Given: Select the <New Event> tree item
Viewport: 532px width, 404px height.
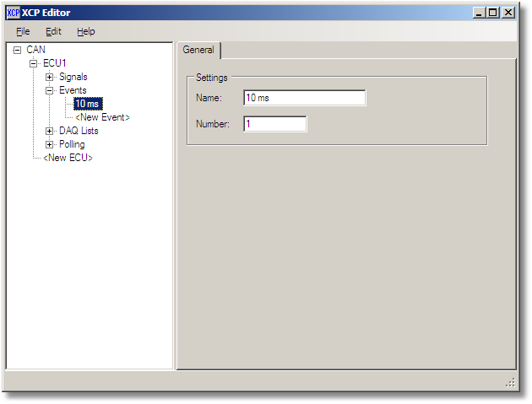Looking at the screenshot, I should [x=102, y=118].
